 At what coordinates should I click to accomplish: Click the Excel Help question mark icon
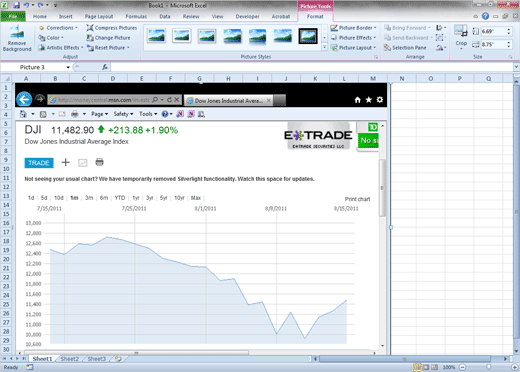[x=485, y=16]
